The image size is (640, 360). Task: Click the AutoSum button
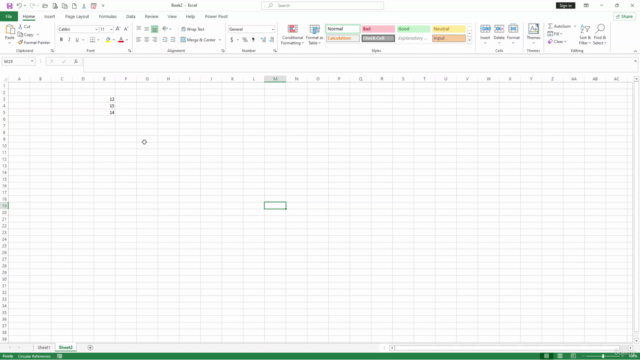[560, 26]
